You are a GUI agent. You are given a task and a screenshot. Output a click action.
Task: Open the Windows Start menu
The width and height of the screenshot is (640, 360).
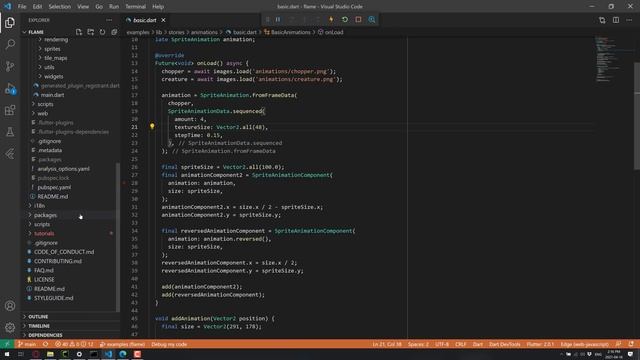[7, 354]
